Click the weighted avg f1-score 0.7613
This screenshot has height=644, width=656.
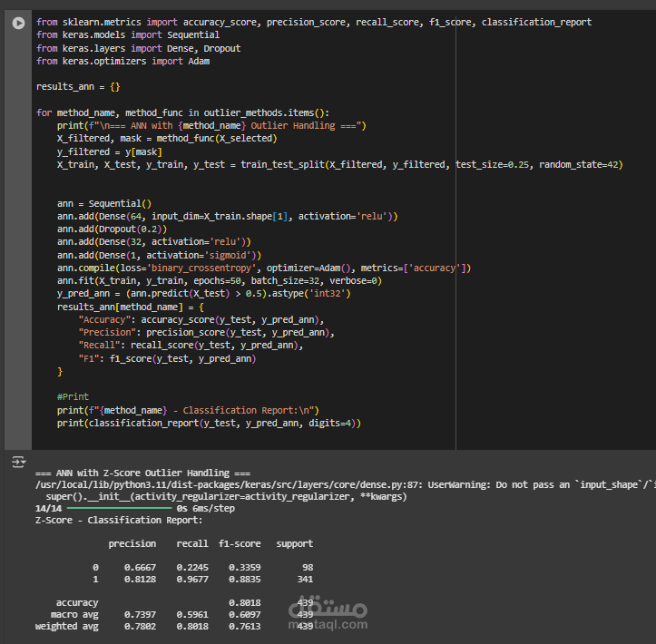244,627
